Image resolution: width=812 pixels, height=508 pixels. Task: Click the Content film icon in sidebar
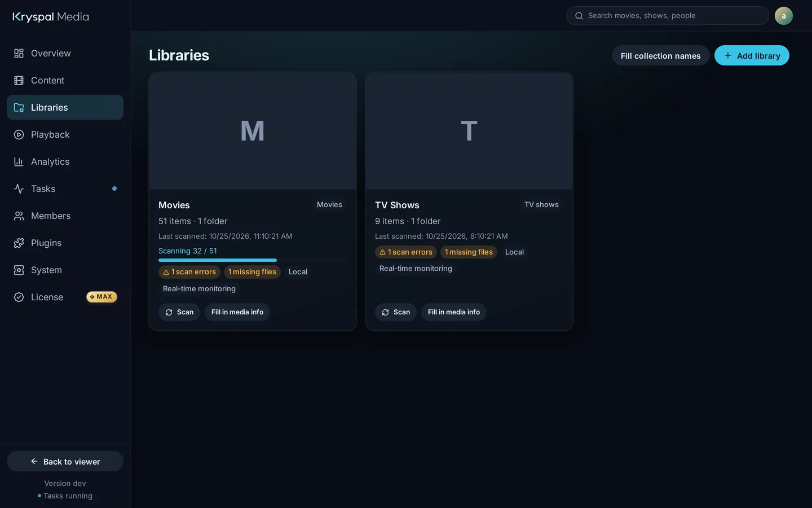(19, 80)
